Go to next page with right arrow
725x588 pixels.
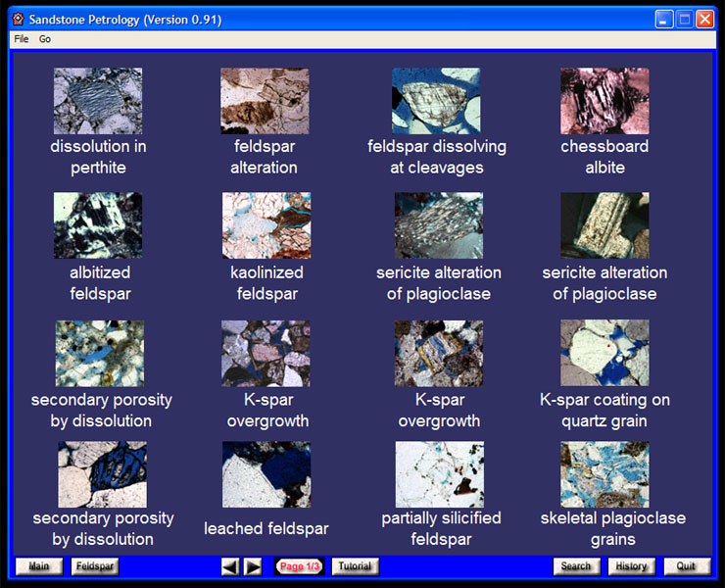tap(253, 566)
